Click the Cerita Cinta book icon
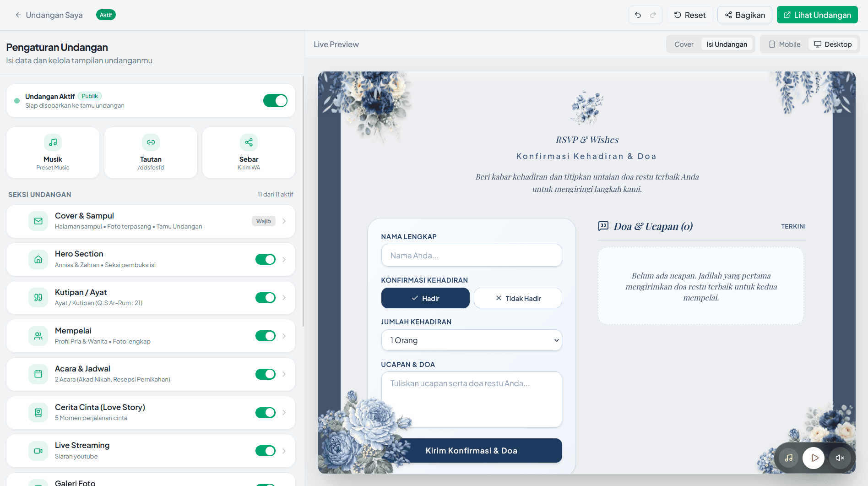The width and height of the screenshot is (868, 486). (x=38, y=413)
